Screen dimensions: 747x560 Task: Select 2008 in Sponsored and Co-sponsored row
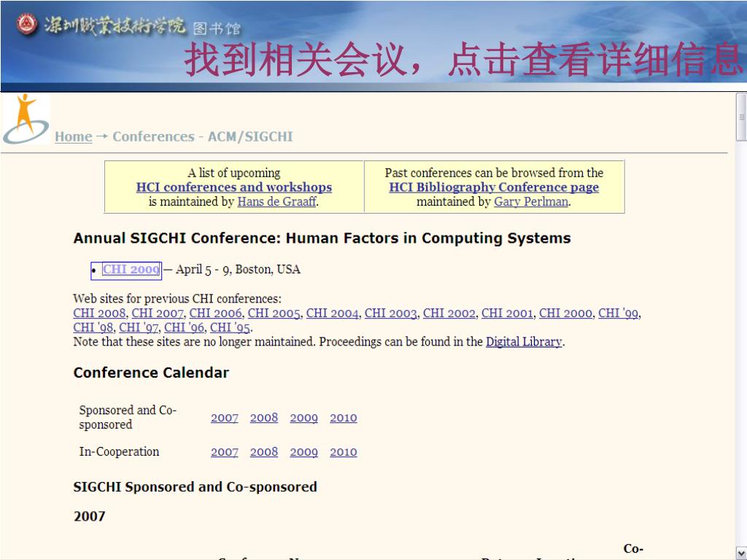tap(264, 418)
